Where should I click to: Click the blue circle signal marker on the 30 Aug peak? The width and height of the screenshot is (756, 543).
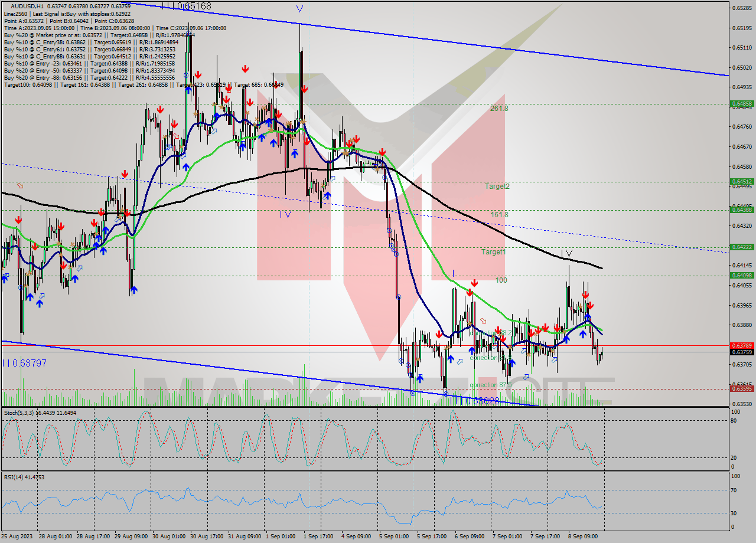click(x=187, y=76)
